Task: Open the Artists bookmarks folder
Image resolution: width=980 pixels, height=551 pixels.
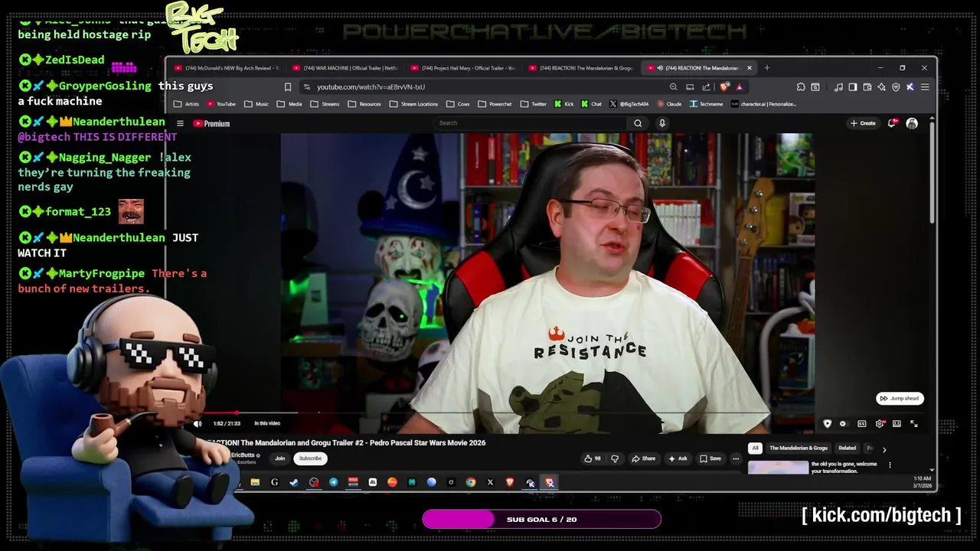Action: tap(186, 104)
